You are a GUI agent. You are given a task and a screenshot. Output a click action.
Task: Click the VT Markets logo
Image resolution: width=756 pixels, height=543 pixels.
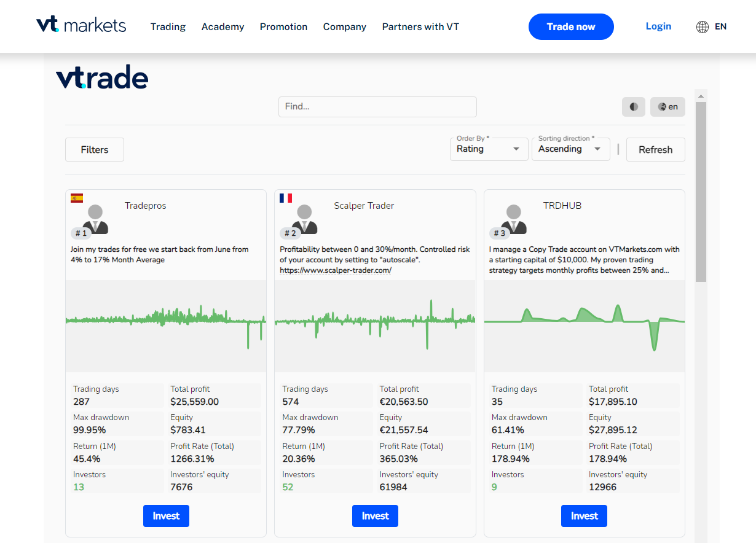(81, 26)
